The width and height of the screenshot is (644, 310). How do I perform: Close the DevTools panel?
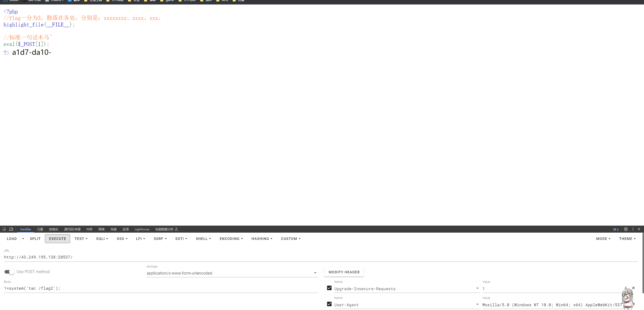[639, 229]
